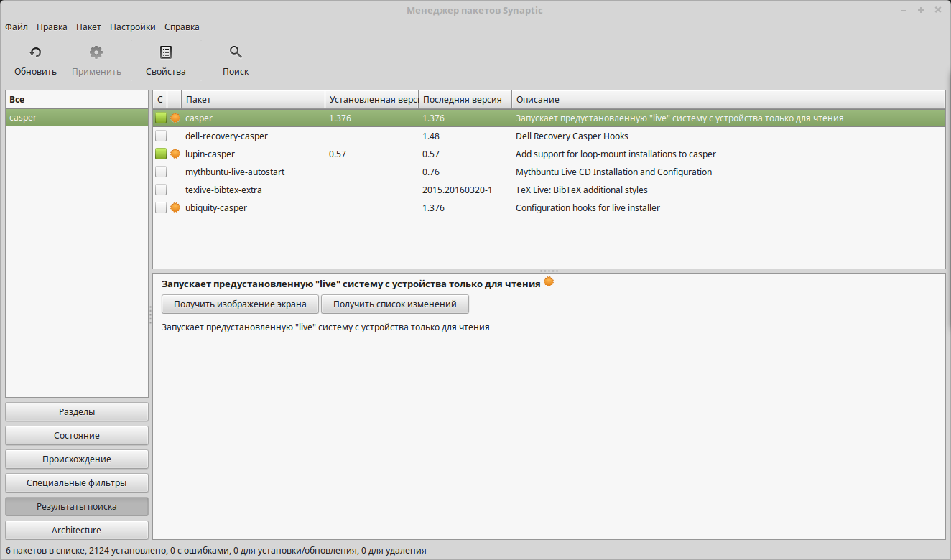Click version 2015.20160320-1 cell
This screenshot has width=951, height=560.
tap(457, 190)
